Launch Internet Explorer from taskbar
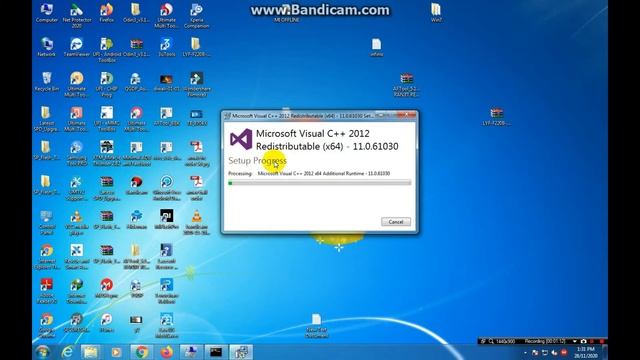The height and width of the screenshot is (360, 640). pos(67,352)
